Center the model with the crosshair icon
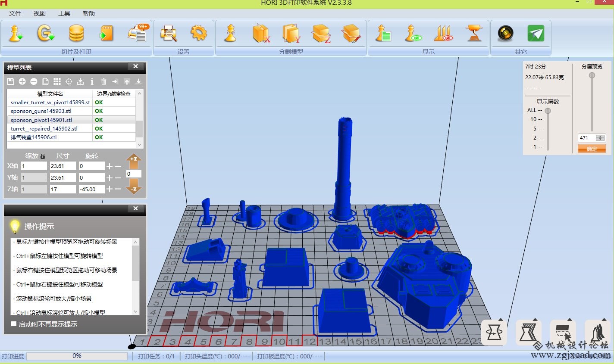Screen dimensions: 614x364 click(69, 81)
